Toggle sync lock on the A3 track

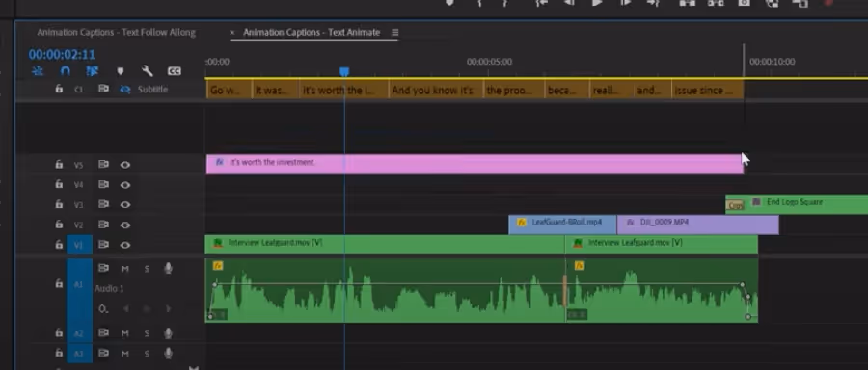(x=103, y=353)
